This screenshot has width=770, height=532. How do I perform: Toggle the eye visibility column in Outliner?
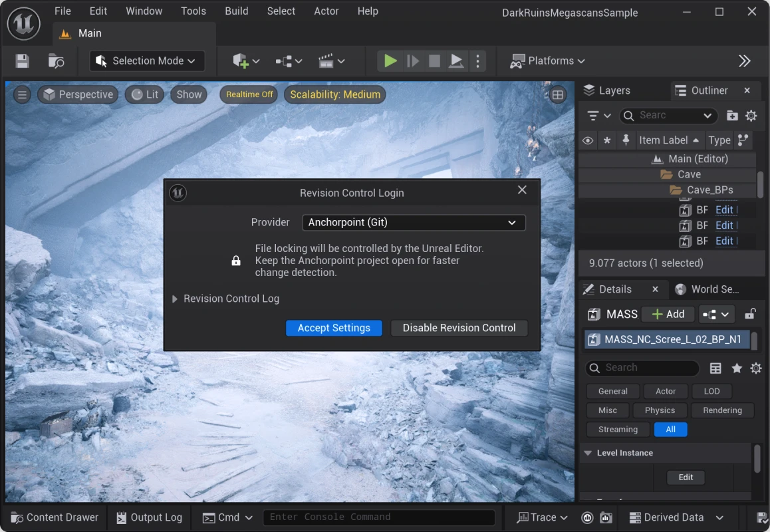click(x=587, y=140)
